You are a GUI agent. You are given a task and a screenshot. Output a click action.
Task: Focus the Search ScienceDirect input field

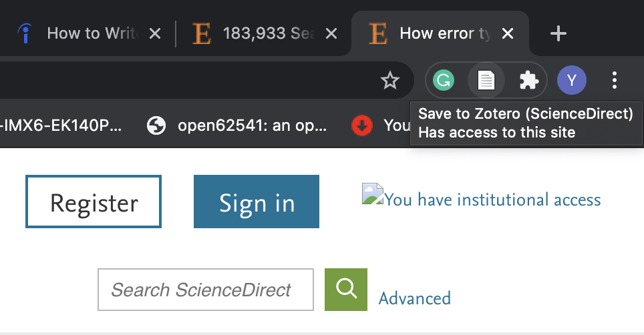tap(205, 290)
